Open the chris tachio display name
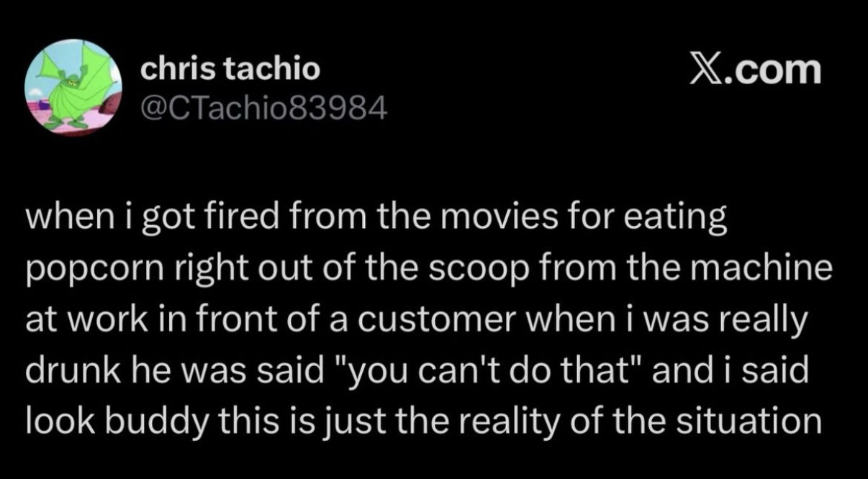 click(x=230, y=69)
